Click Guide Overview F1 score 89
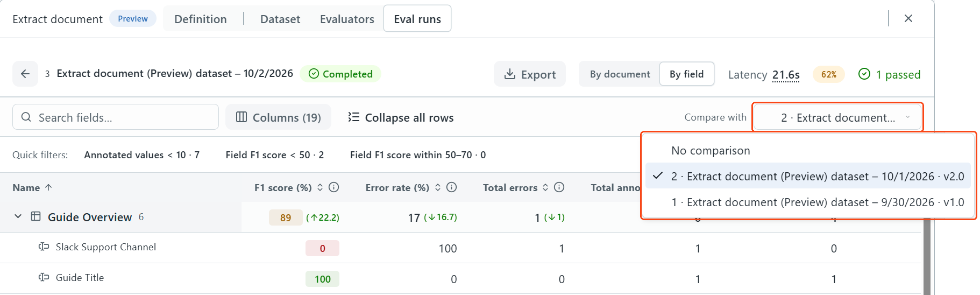The image size is (980, 295). pos(286,217)
